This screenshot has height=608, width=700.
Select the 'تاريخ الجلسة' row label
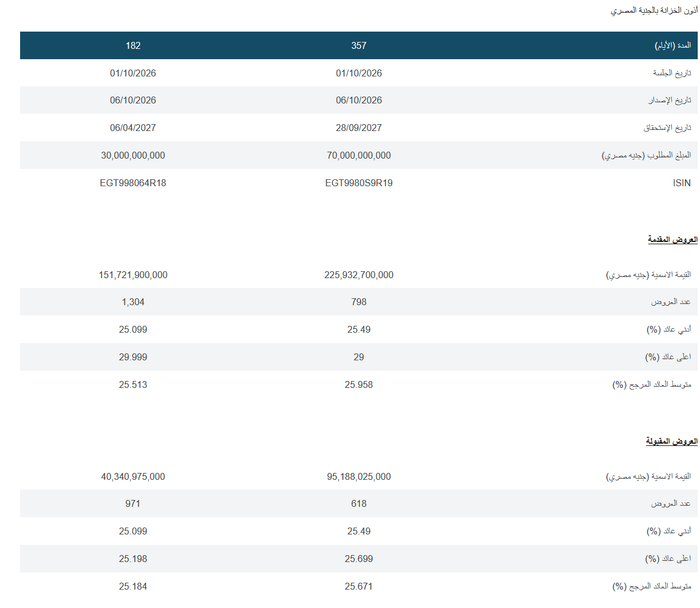click(672, 73)
